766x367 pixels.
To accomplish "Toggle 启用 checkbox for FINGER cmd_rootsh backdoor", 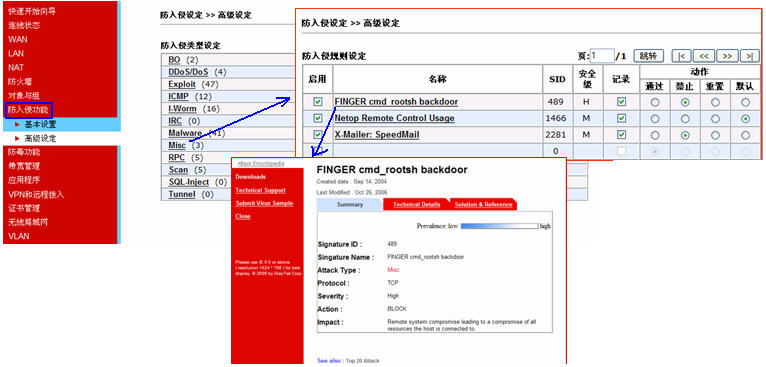I will point(318,102).
